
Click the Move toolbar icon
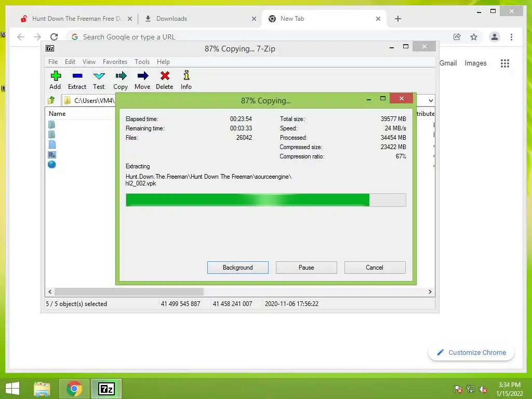tap(142, 76)
